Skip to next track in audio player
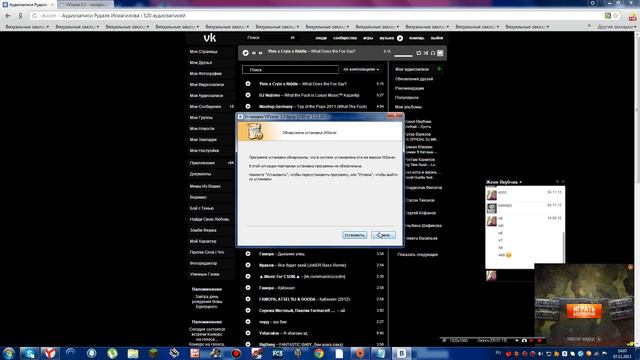The width and height of the screenshot is (640, 360). pos(260,53)
